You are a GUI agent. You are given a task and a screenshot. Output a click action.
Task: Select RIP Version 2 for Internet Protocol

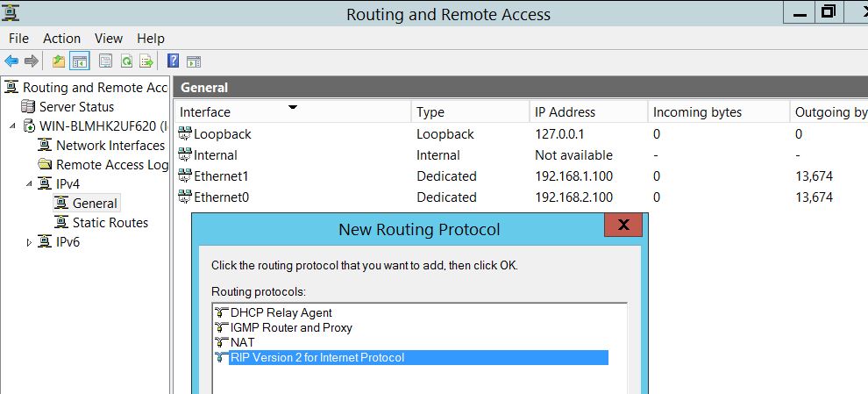[317, 357]
